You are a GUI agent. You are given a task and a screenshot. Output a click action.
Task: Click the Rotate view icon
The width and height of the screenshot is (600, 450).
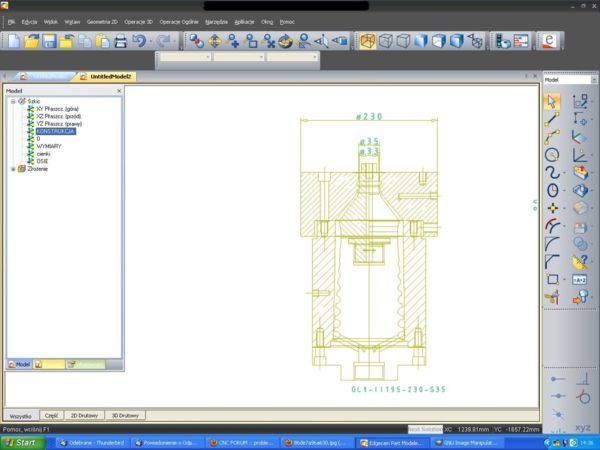click(285, 41)
